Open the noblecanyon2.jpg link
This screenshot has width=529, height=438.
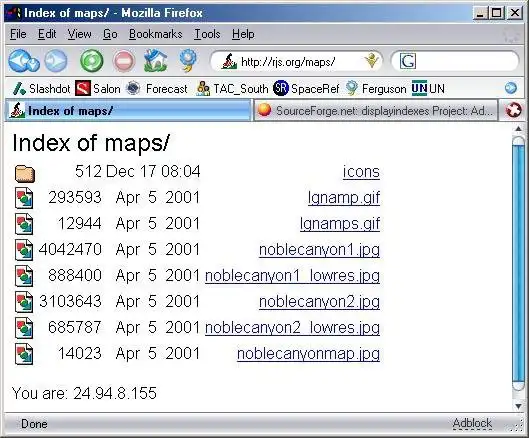pos(319,302)
